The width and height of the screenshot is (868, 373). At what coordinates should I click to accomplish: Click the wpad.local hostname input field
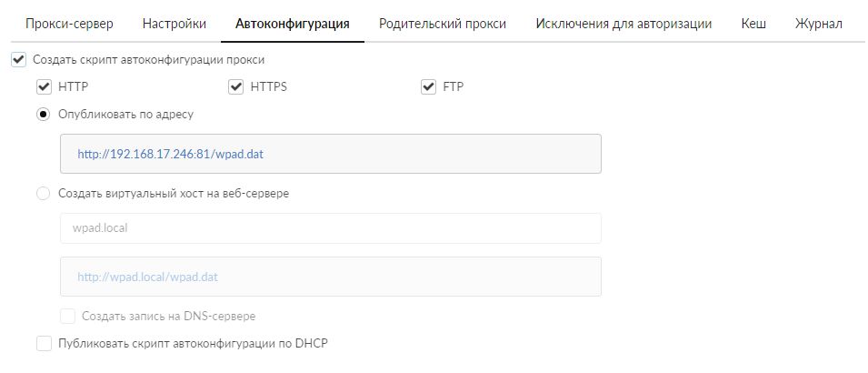330,228
